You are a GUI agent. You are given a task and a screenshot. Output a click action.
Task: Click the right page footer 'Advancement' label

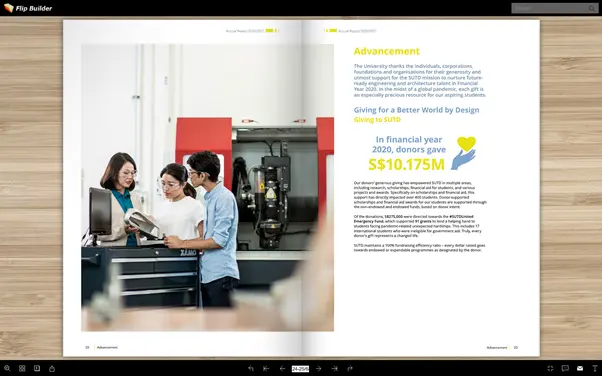click(497, 347)
